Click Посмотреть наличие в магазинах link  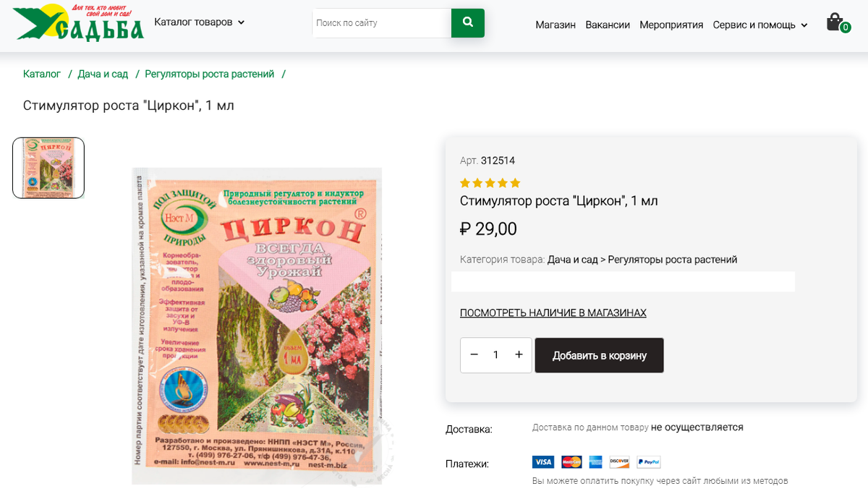[553, 313]
